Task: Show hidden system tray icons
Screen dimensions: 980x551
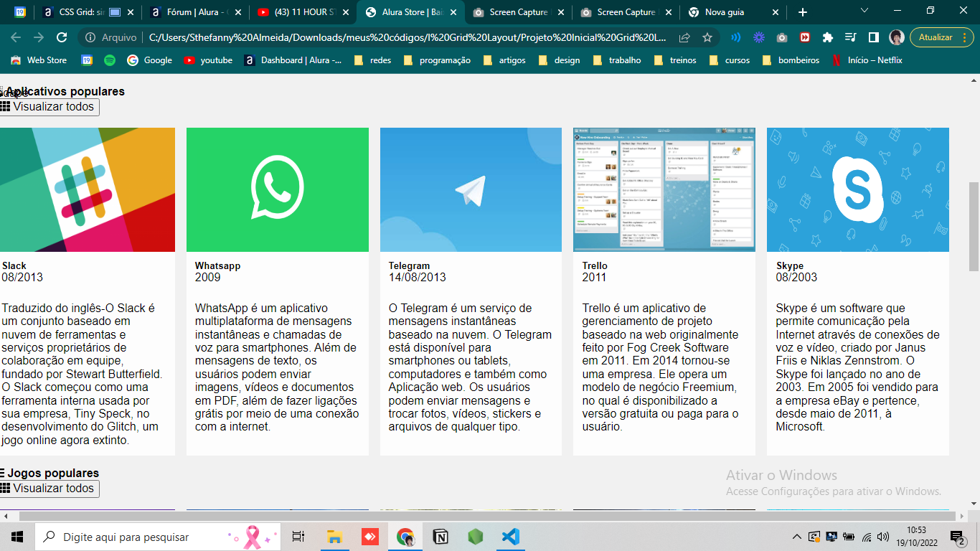Action: (796, 537)
